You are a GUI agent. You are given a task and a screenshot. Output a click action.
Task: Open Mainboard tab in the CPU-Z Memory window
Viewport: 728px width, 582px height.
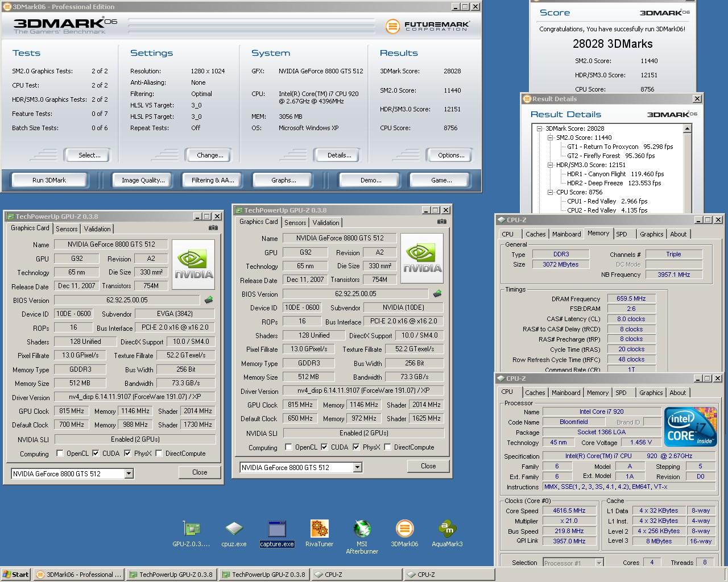(x=566, y=234)
